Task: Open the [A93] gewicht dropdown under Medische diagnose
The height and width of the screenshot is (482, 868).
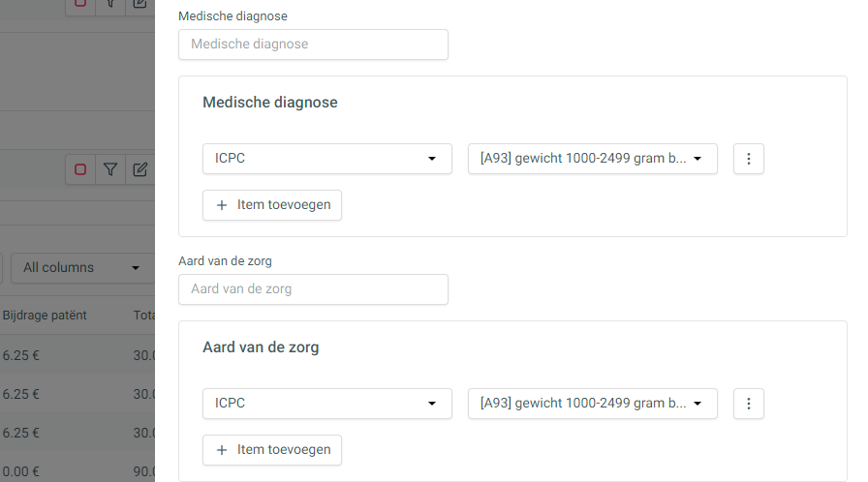Action: click(x=592, y=159)
